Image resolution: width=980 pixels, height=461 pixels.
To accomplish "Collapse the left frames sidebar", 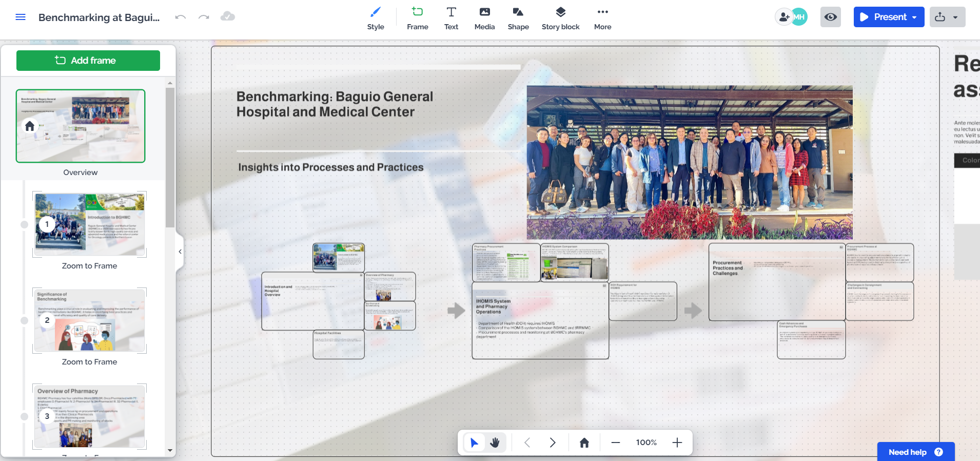I will coord(180,252).
